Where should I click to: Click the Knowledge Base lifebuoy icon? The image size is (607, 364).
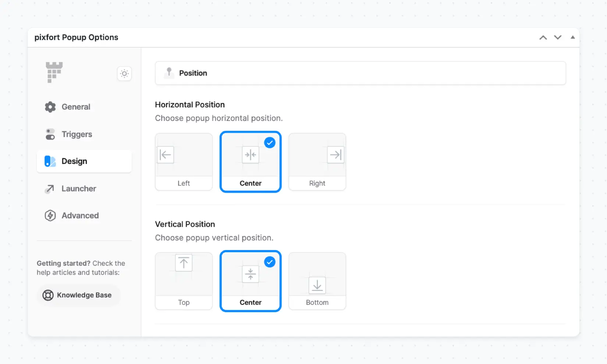48,295
